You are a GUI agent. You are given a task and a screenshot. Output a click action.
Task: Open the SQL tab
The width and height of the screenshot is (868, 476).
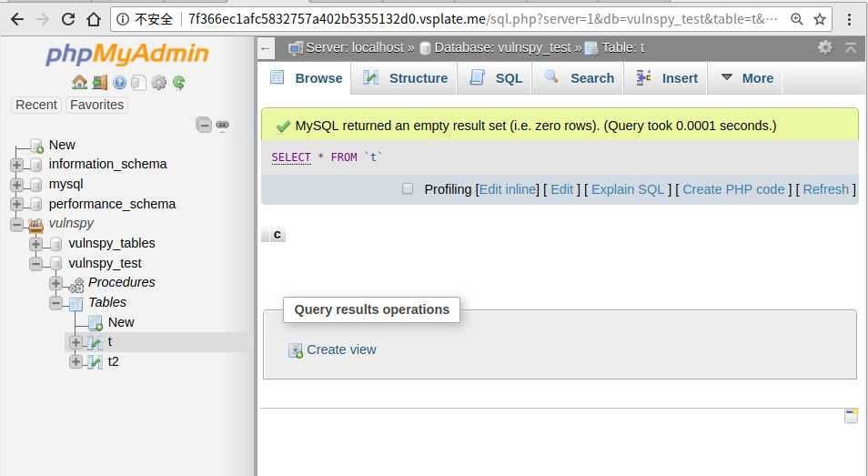tap(495, 78)
